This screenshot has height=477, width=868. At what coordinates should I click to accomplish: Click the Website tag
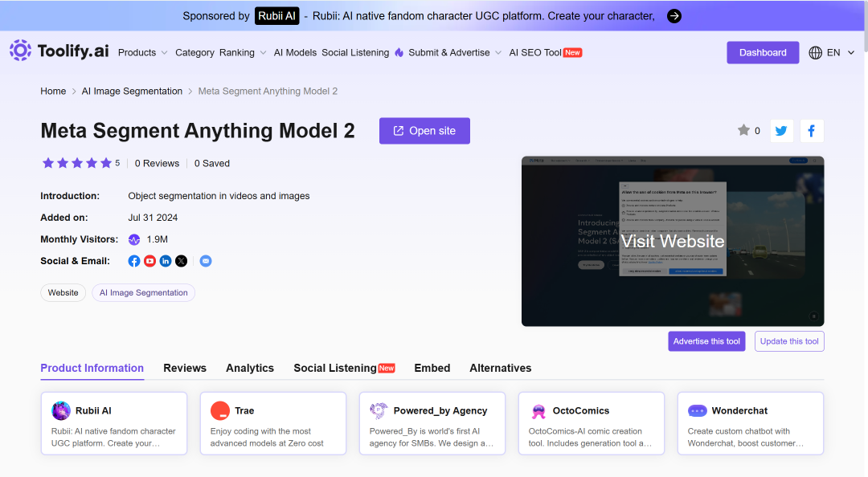click(63, 293)
